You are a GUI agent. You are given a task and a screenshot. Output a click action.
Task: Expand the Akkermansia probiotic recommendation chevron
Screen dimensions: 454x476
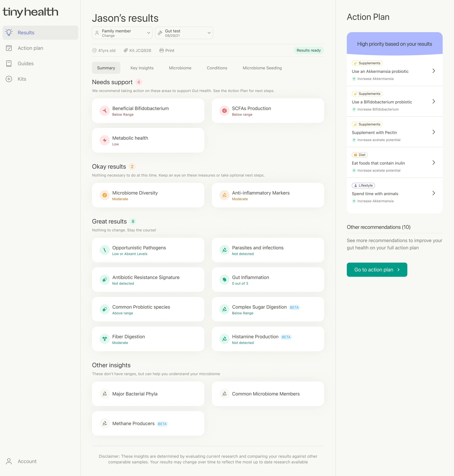pos(434,71)
